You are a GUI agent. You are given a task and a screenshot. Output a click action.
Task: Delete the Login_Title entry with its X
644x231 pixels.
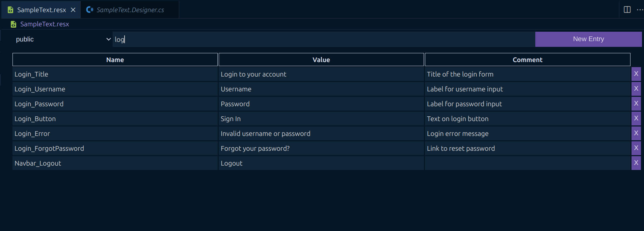(636, 74)
